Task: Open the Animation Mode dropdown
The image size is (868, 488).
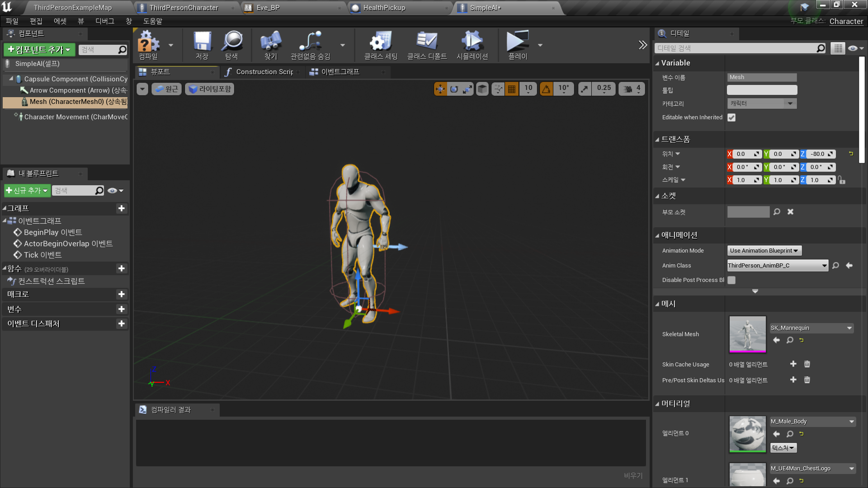Action: 764,251
